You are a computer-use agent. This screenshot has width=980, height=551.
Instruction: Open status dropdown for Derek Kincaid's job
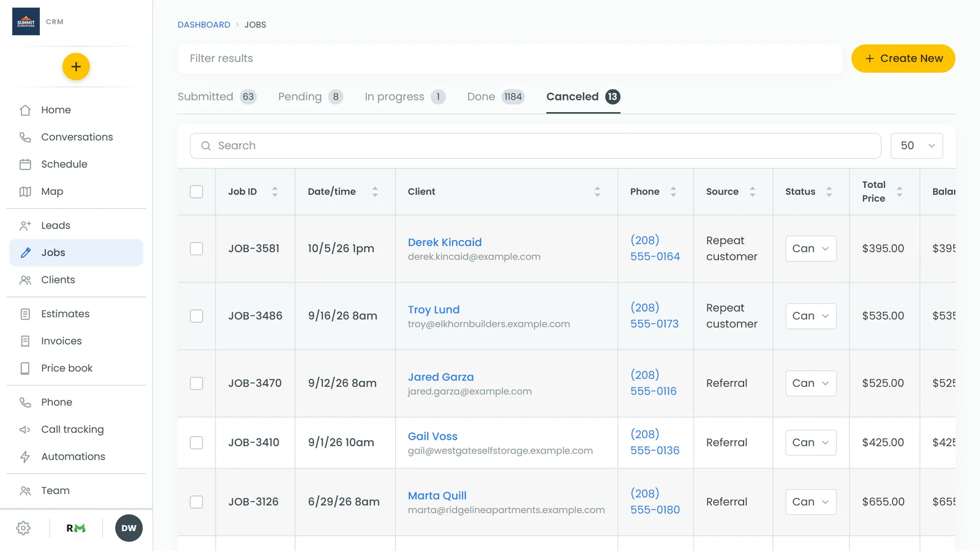coord(811,249)
